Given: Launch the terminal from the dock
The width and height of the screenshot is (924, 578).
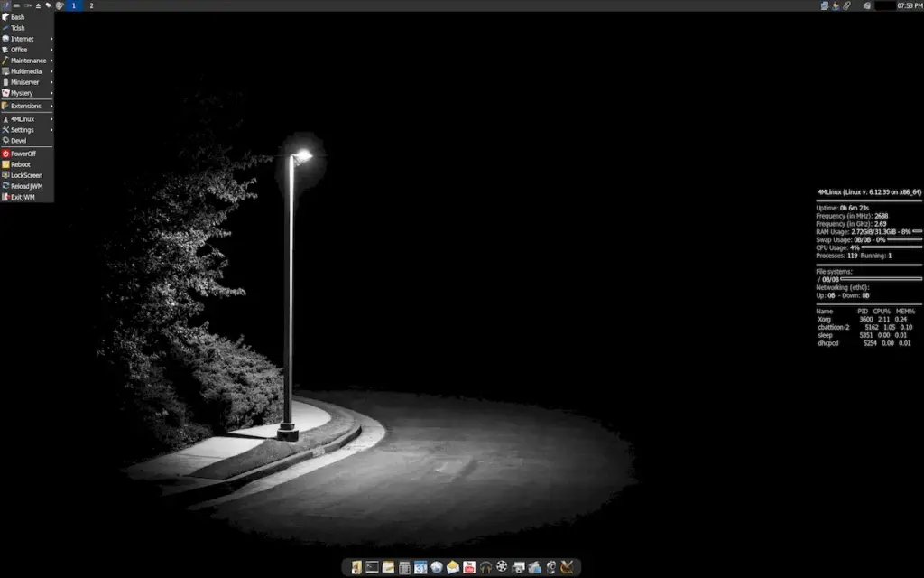Looking at the screenshot, I should pyautogui.click(x=372, y=567).
